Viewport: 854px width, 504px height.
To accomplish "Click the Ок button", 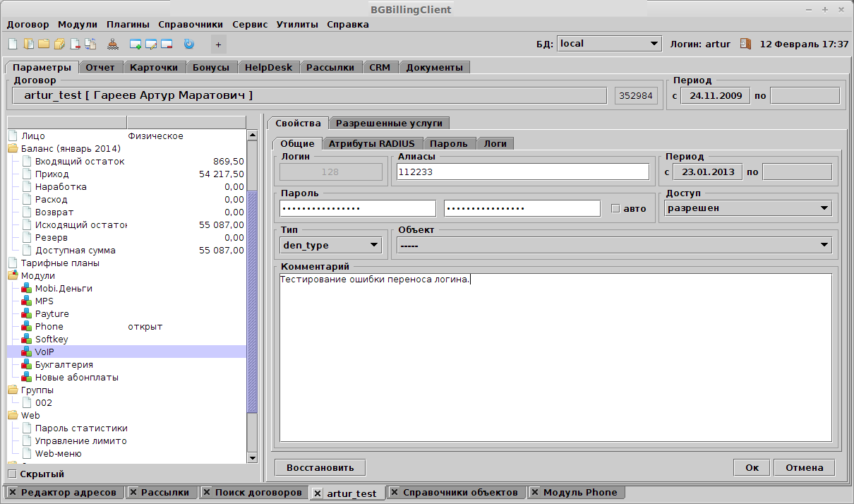I will pyautogui.click(x=751, y=467).
